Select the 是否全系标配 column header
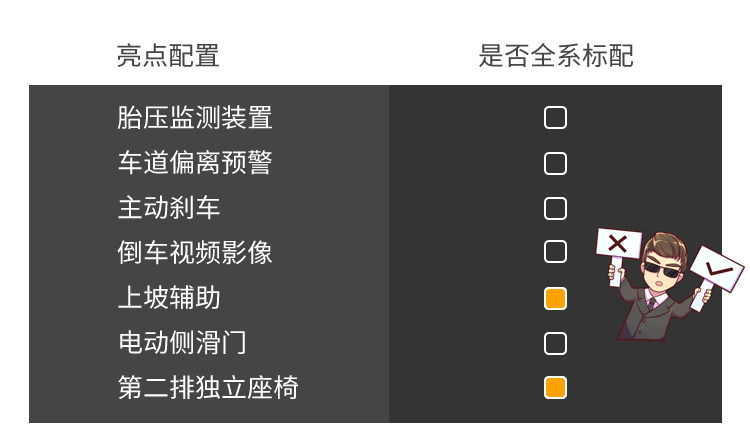This screenshot has height=446, width=750. pos(555,56)
